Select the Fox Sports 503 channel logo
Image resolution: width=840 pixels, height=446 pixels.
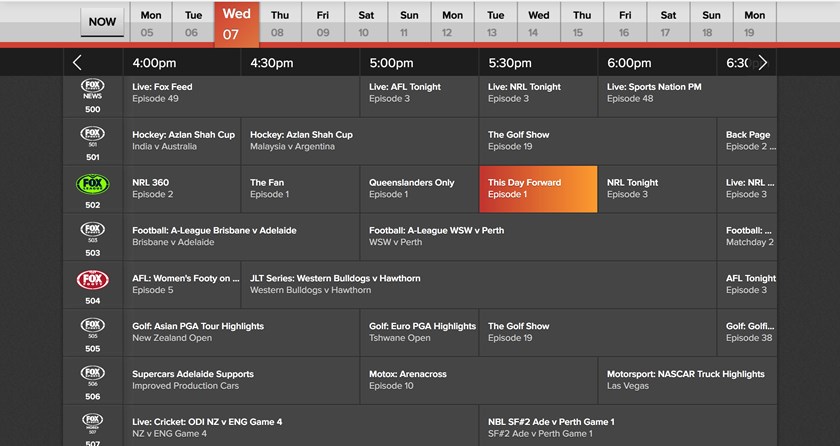click(93, 232)
